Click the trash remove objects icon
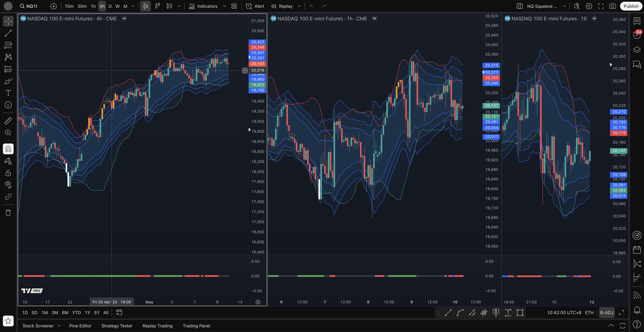 click(8, 213)
